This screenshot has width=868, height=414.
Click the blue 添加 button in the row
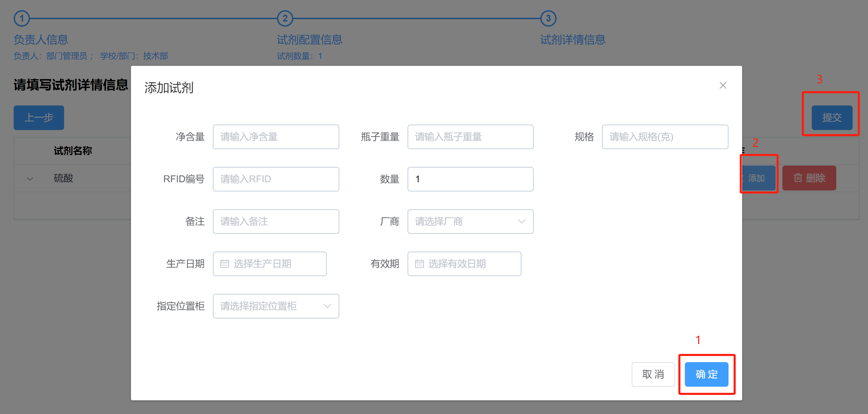tap(759, 178)
